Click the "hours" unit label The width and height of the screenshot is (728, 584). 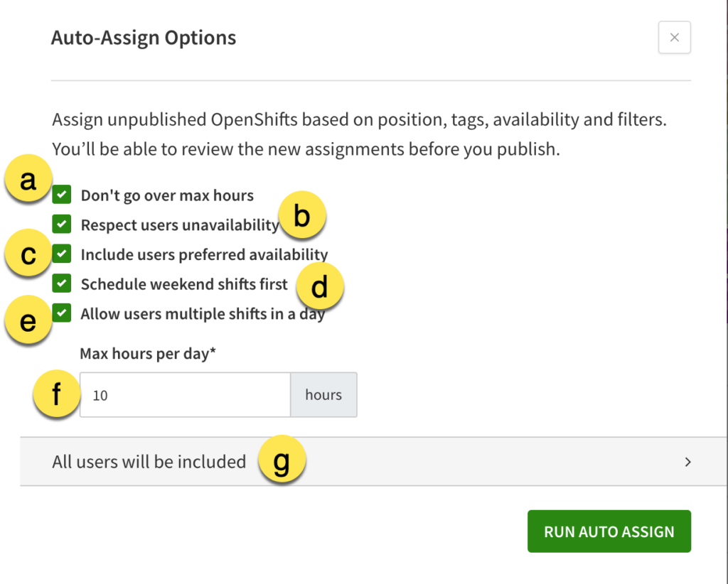323,394
